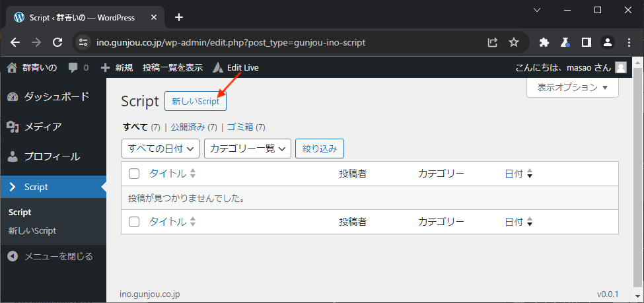Click the Edit Live icon in admin bar
Viewport: 644px width, 303px height.
(x=218, y=67)
